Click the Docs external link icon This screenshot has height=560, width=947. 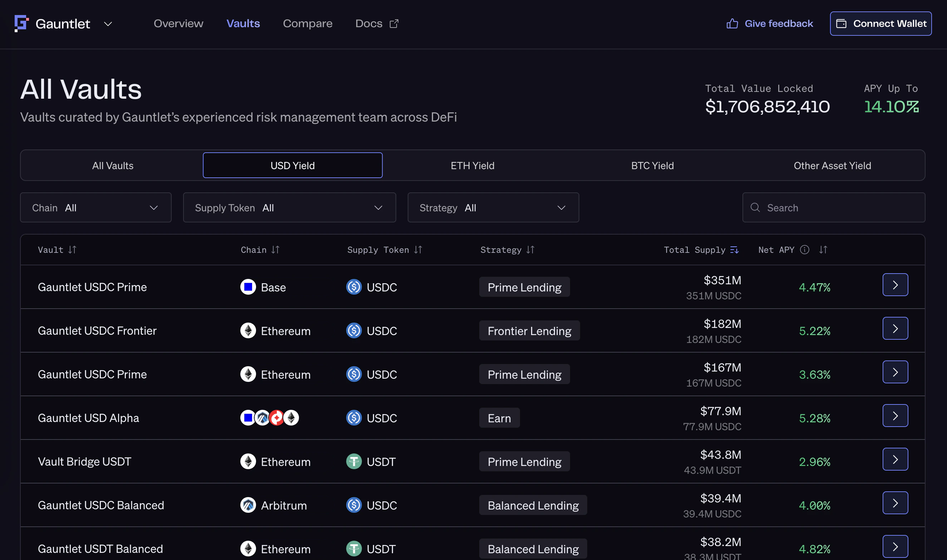394,23
